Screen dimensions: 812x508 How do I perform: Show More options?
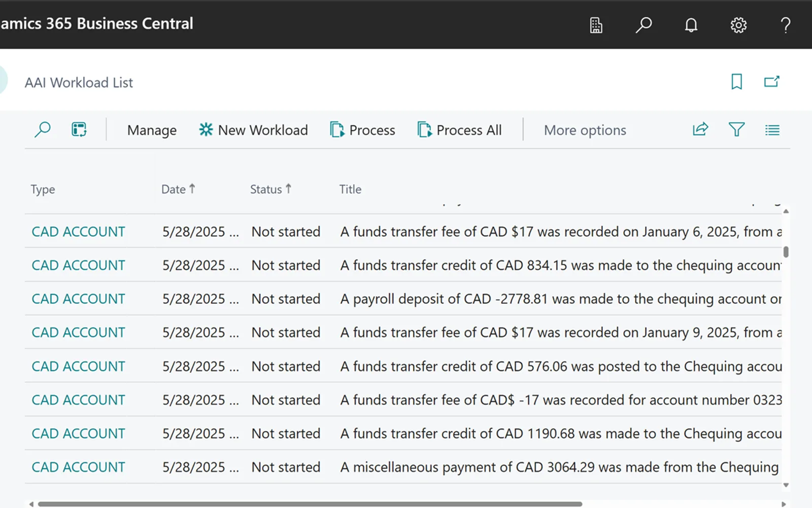[x=585, y=130]
